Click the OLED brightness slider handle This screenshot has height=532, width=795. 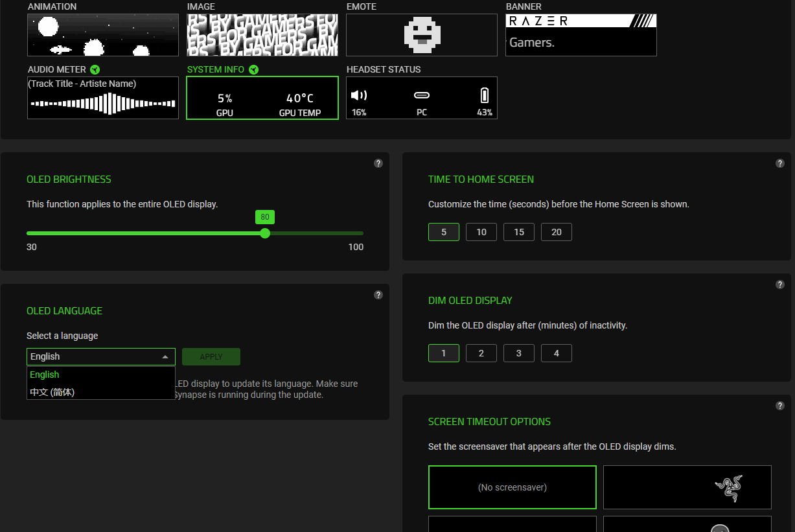coord(265,233)
